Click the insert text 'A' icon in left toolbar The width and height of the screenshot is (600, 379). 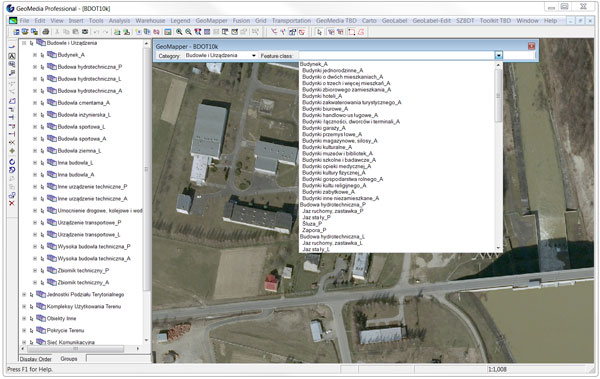[12, 56]
